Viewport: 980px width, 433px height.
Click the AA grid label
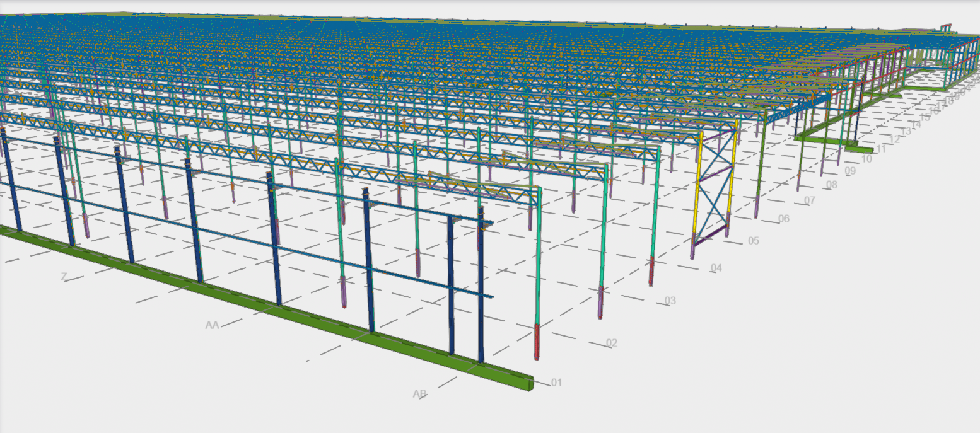point(212,325)
